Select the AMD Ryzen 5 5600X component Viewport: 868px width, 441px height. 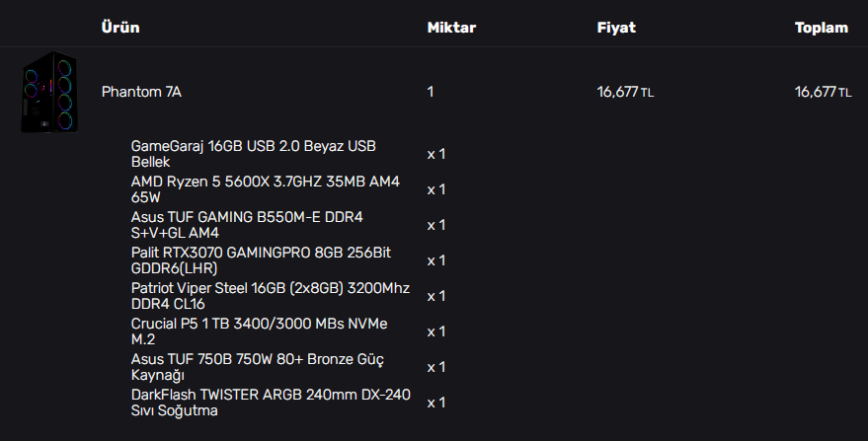265,189
